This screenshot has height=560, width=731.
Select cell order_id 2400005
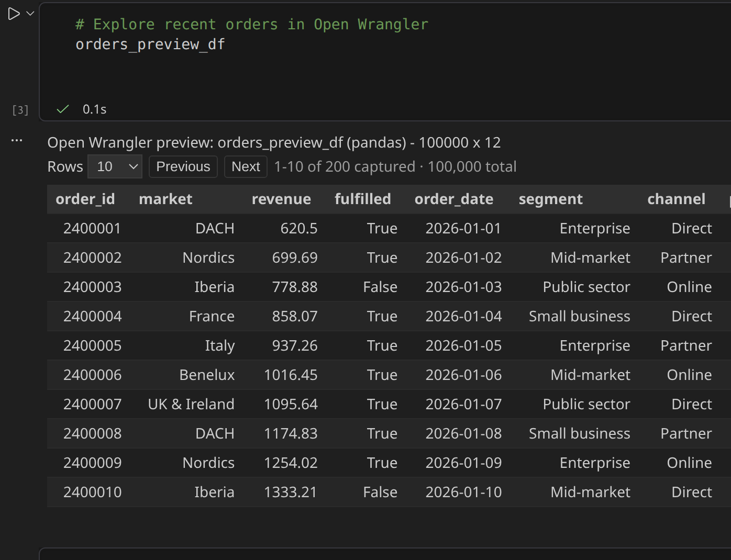[92, 345]
